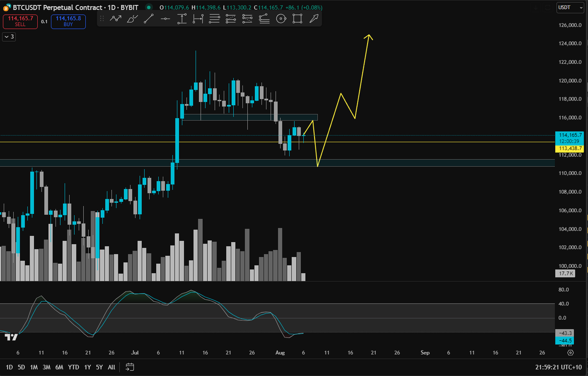588x376 pixels.
Task: Click the Aug label on time axis
Action: [280, 352]
